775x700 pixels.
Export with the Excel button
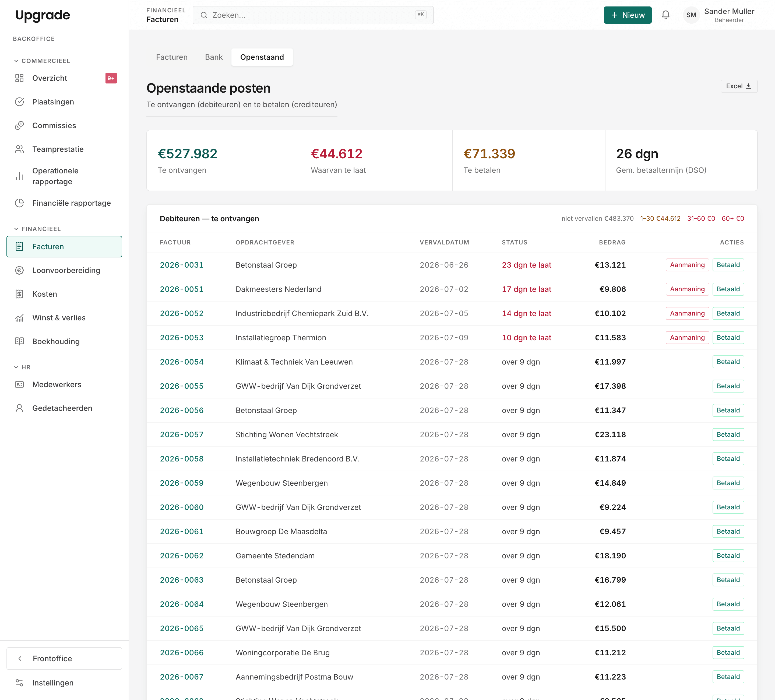[x=738, y=86]
